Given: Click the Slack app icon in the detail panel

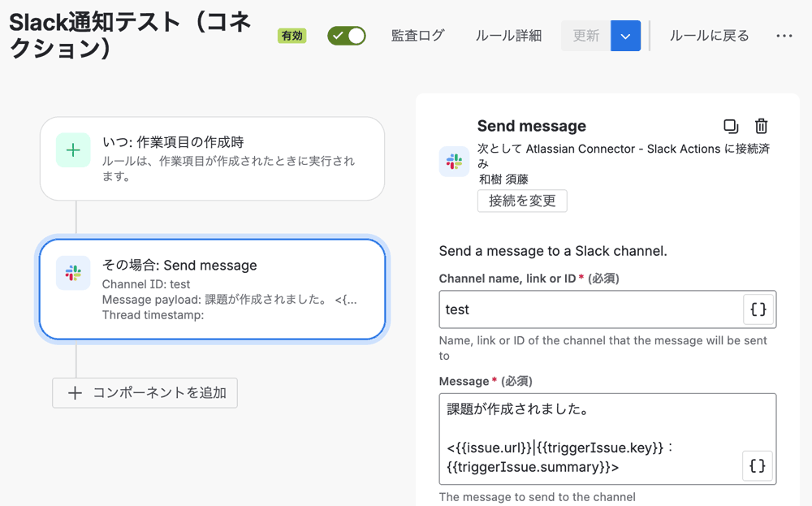Looking at the screenshot, I should click(454, 161).
